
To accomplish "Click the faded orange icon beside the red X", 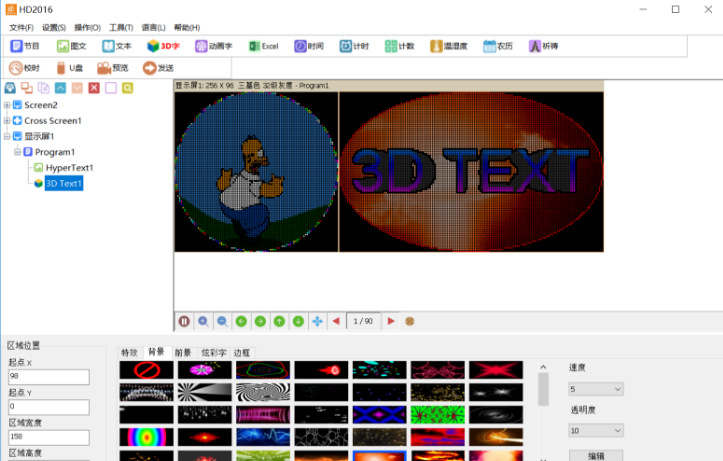I will [x=77, y=88].
